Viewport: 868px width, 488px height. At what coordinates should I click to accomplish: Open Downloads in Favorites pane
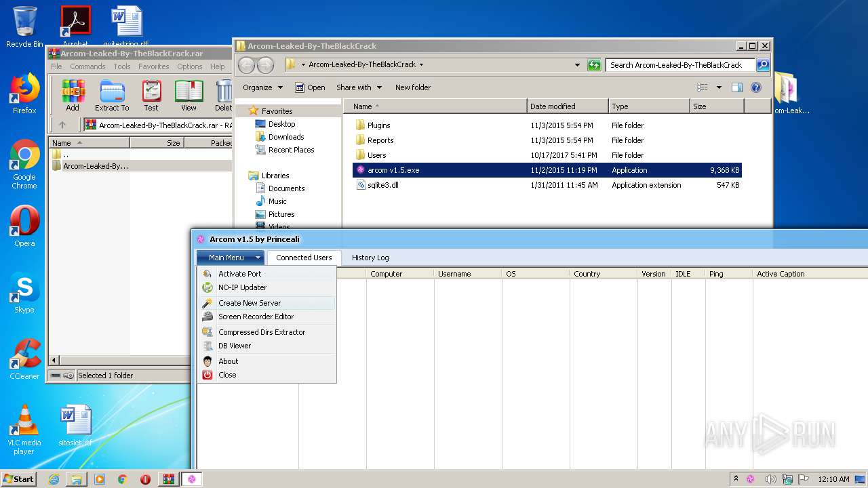pyautogui.click(x=285, y=137)
